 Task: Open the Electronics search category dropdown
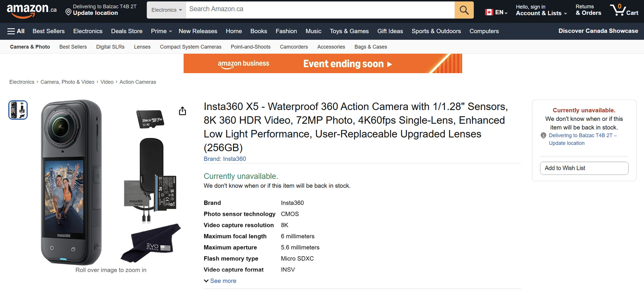coord(166,10)
